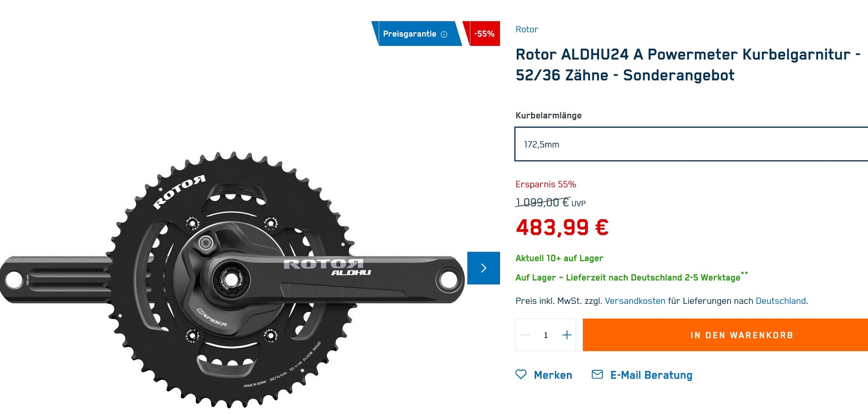Viewport: 868px width, 415px height.
Task: Click the Preisgarantie info circle icon
Action: click(444, 34)
